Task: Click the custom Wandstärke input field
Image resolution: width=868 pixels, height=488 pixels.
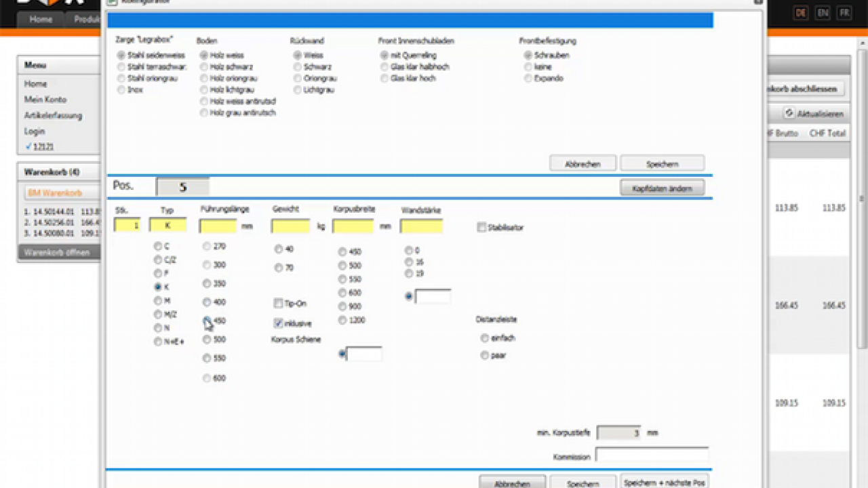Action: tap(433, 296)
